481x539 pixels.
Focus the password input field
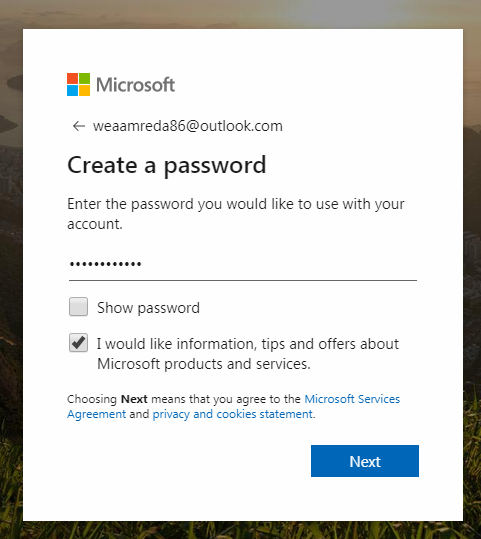point(243,264)
